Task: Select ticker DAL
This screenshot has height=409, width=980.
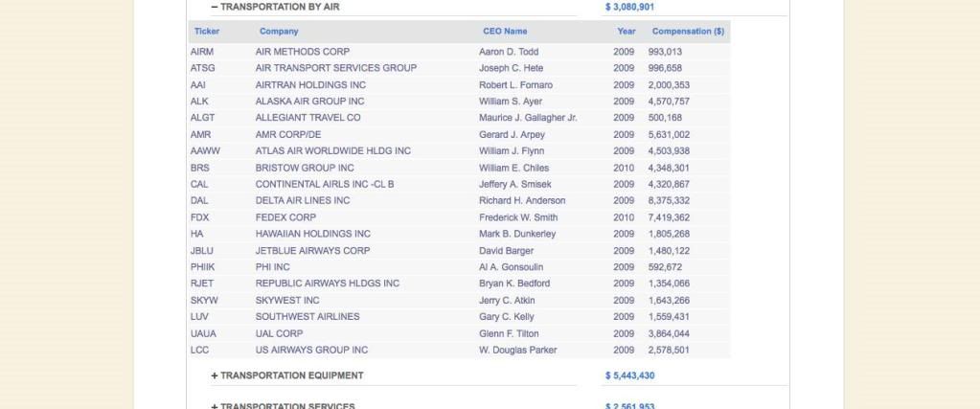Action: [x=199, y=201]
